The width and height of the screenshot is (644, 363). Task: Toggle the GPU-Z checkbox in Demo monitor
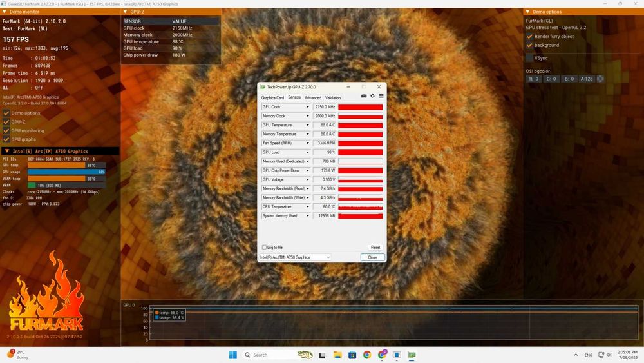(x=6, y=122)
